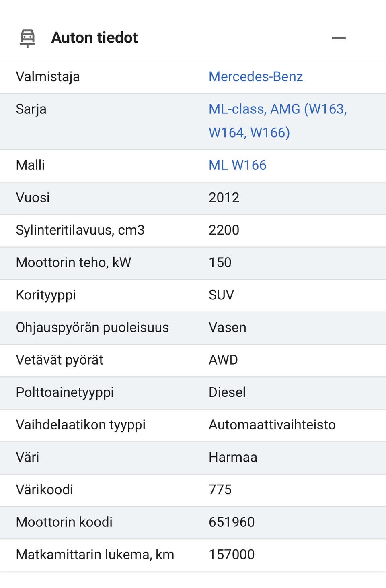Viewport: 386px width, 588px height.
Task: Click the Harmaa colour value
Action: [233, 457]
